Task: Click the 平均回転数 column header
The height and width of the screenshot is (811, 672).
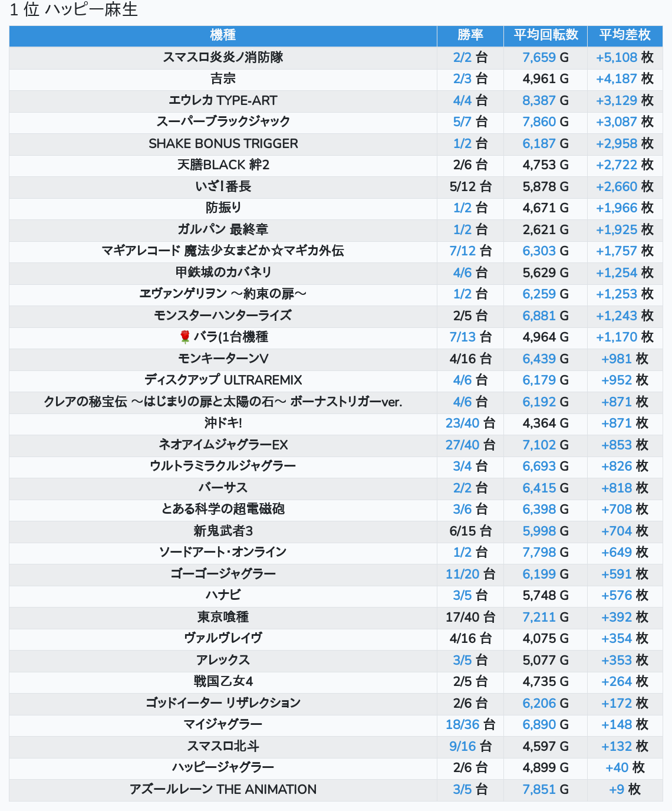Action: 545,35
